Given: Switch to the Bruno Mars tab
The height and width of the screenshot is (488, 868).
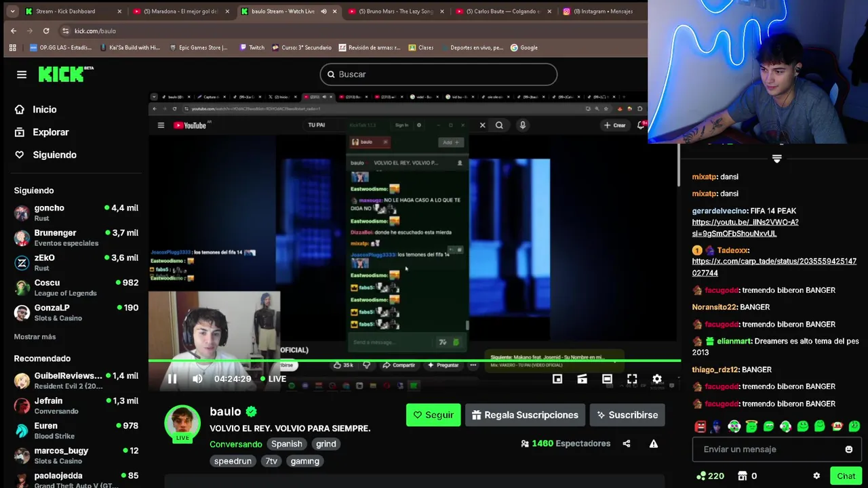Looking at the screenshot, I should click(395, 11).
